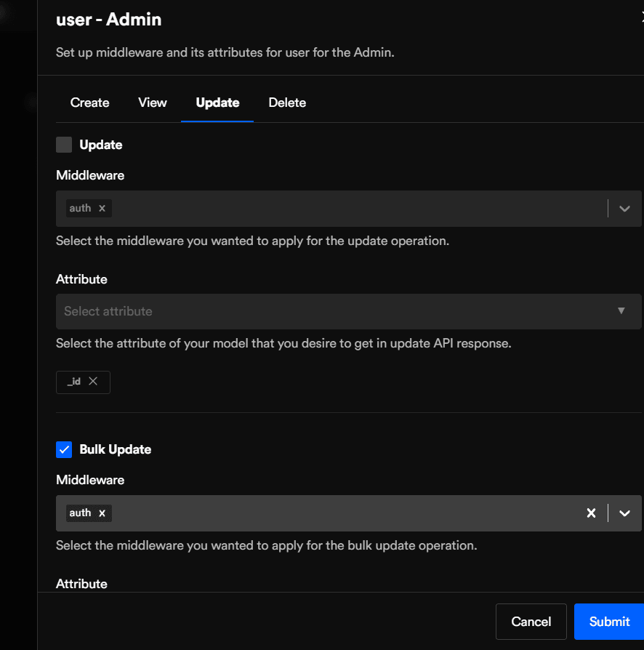Remove auth tag from Update middleware
This screenshot has width=644, height=650.
coord(102,209)
